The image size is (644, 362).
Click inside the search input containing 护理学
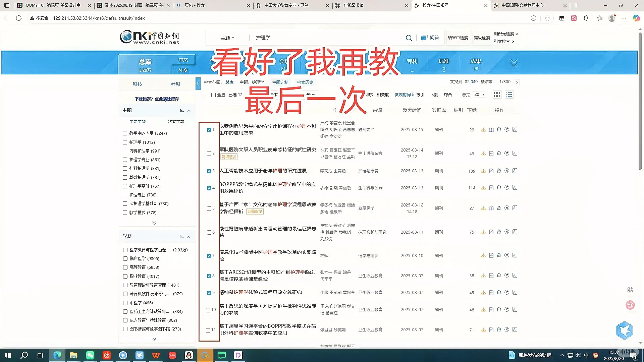tap(319, 38)
